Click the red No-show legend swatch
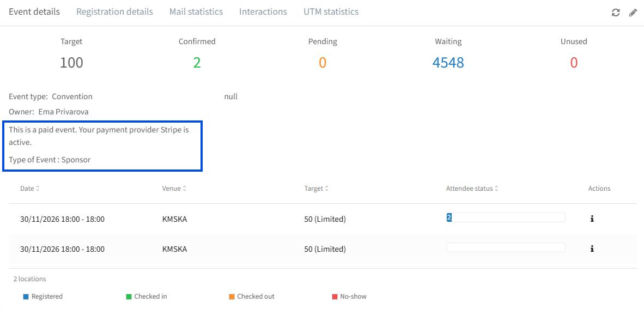644x309 pixels. 335,296
